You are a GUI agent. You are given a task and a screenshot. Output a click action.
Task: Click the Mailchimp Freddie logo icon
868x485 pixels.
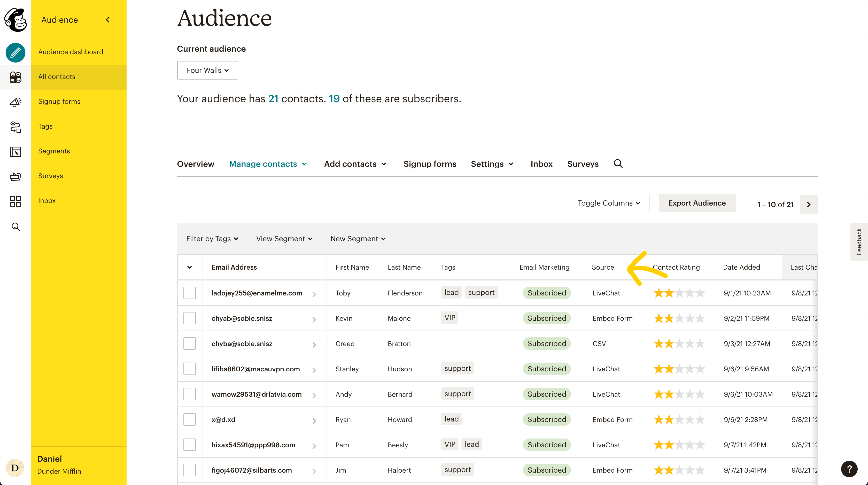pos(16,20)
